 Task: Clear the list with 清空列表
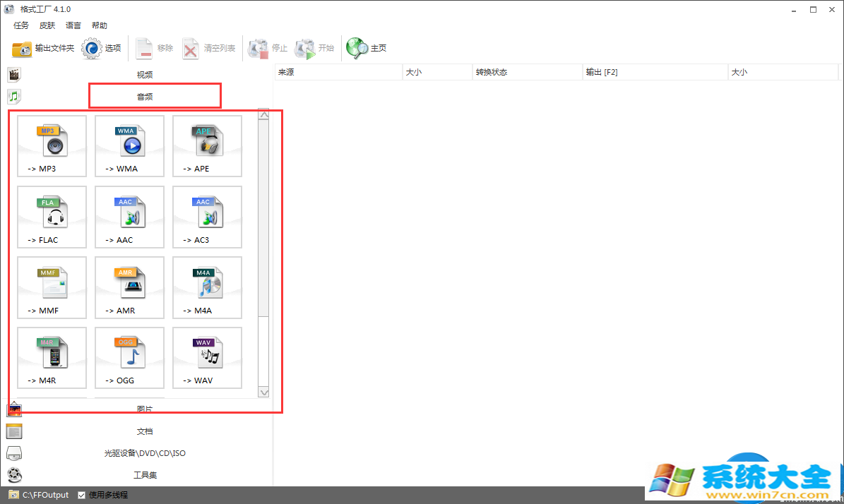click(209, 49)
